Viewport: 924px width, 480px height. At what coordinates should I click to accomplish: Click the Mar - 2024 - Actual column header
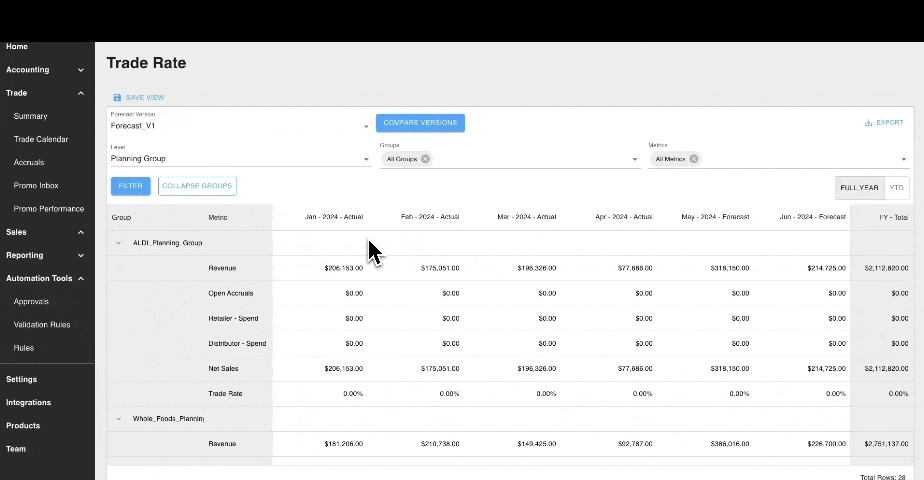[527, 217]
